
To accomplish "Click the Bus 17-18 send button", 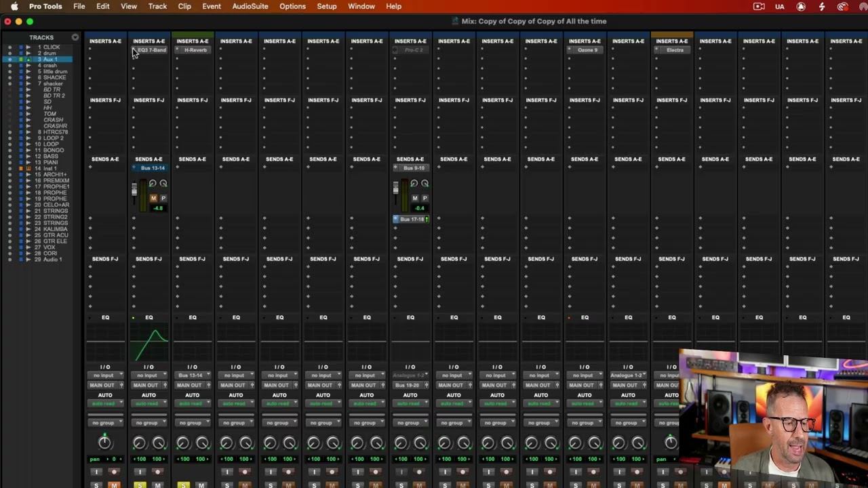I will pyautogui.click(x=411, y=220).
